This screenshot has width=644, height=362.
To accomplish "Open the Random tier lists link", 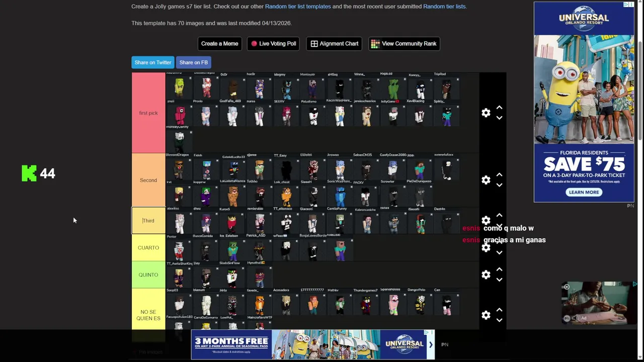I will [x=444, y=7].
